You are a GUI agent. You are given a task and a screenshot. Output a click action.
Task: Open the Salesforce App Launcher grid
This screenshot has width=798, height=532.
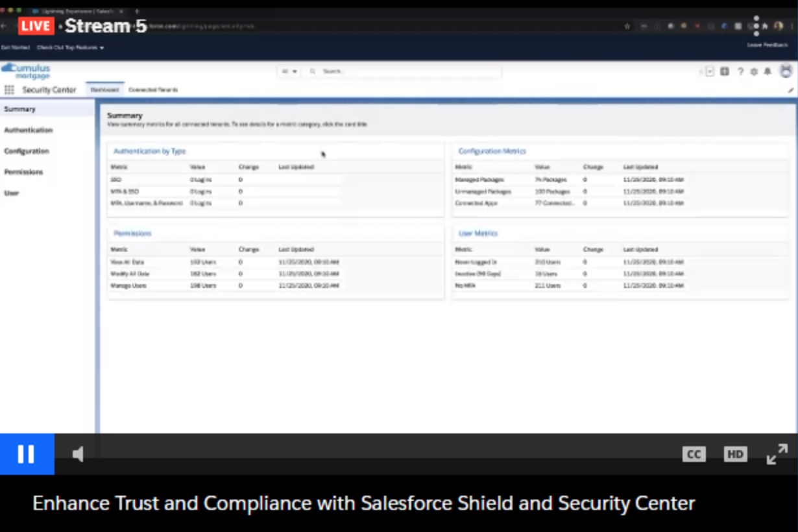[x=9, y=90]
